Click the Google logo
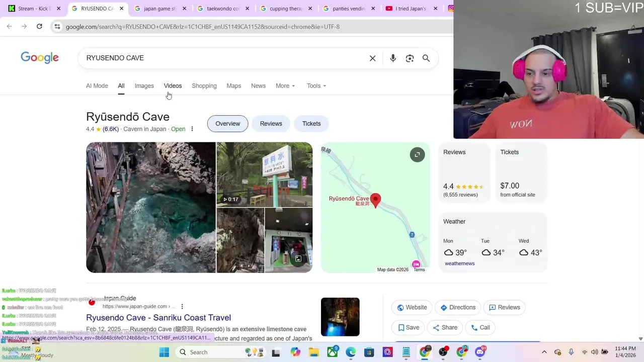Viewport: 644px width, 362px height. (40, 58)
